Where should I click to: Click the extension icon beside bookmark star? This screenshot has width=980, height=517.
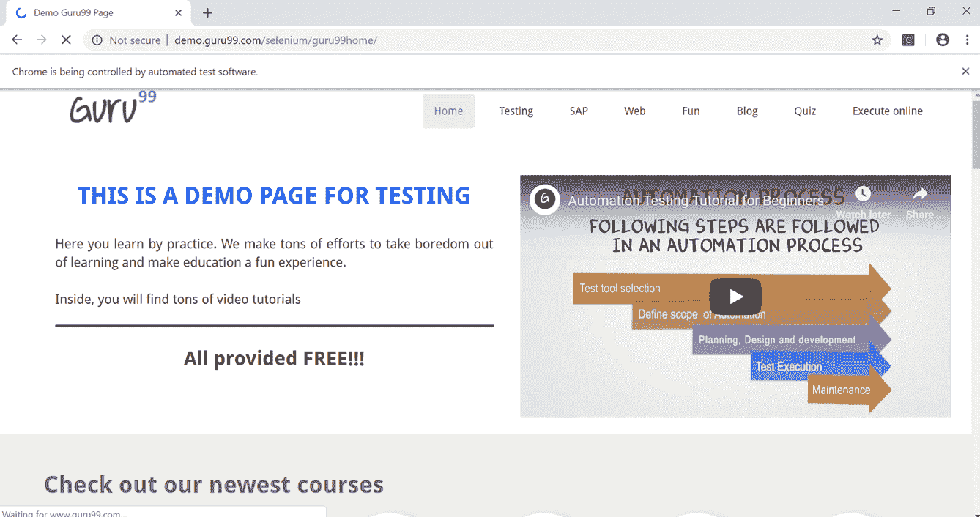[908, 40]
